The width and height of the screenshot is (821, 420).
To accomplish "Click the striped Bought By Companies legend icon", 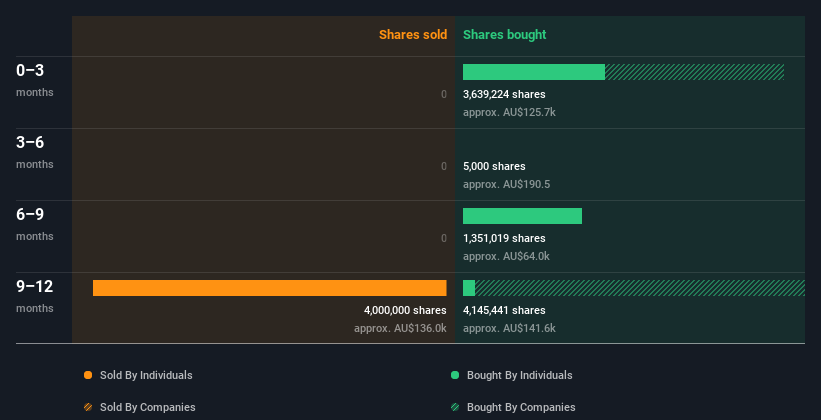I will click(x=455, y=407).
